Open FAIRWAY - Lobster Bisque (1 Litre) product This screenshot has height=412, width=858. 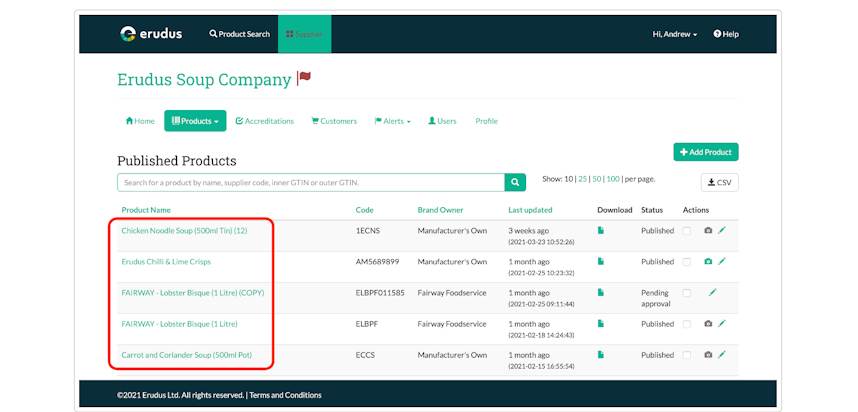tap(179, 324)
